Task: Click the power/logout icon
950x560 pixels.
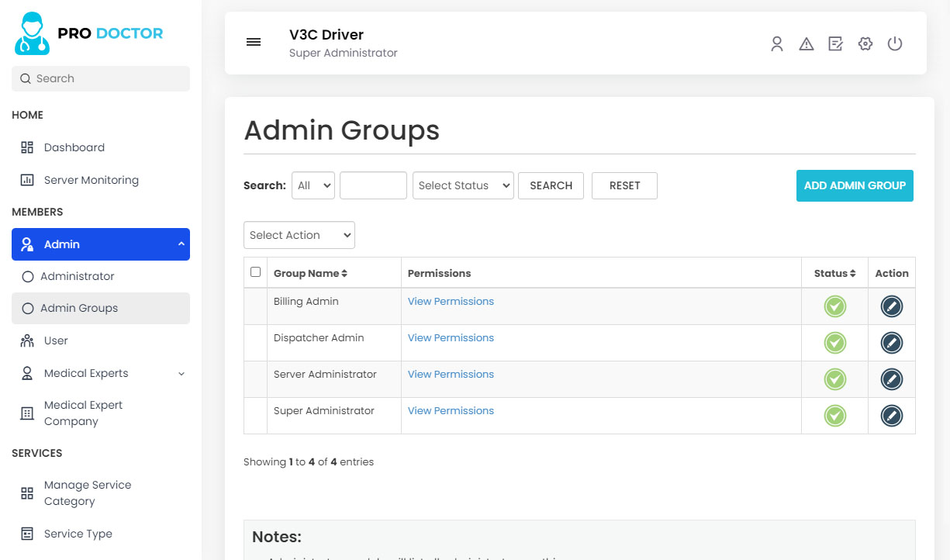Action: click(x=895, y=44)
